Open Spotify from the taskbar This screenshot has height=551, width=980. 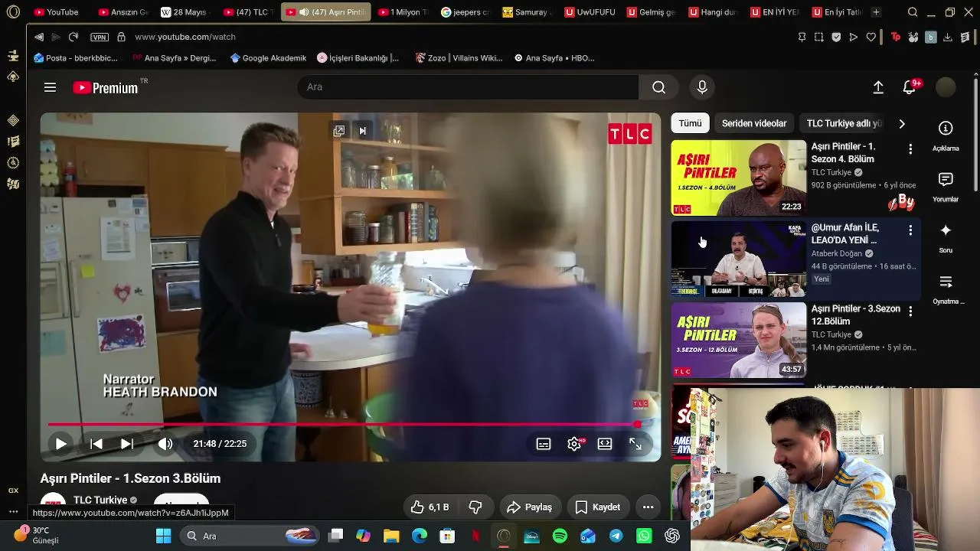[x=560, y=536]
